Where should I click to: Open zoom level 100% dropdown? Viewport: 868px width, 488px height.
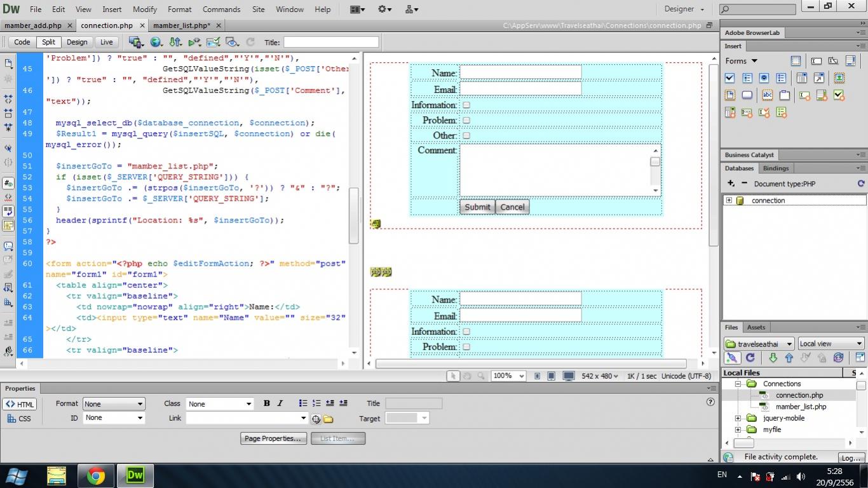click(x=508, y=376)
